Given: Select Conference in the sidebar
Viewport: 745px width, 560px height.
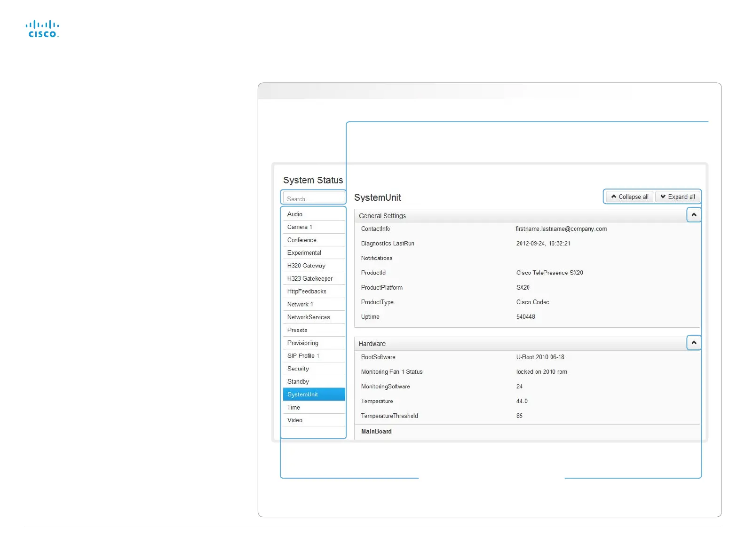Looking at the screenshot, I should [x=314, y=240].
